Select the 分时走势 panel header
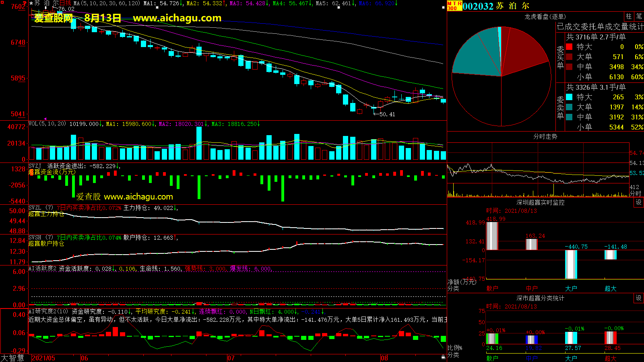644x362 pixels. pos(545,136)
